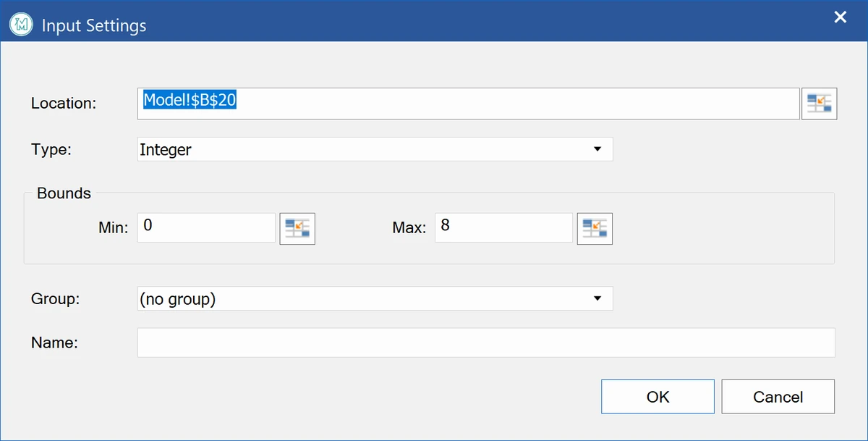
Task: Click the Min label text
Action: [x=113, y=228]
